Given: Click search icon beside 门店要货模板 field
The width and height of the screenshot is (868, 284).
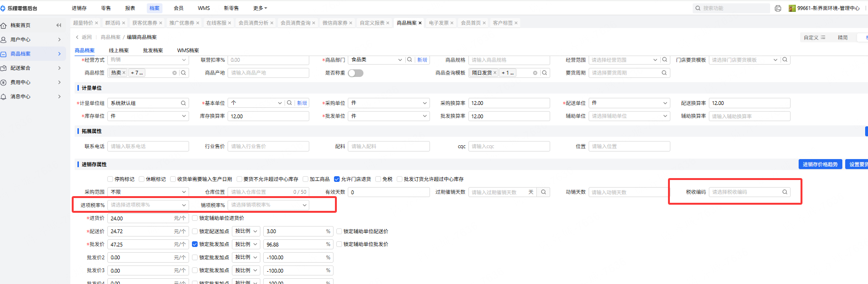Looking at the screenshot, I should click(x=785, y=60).
